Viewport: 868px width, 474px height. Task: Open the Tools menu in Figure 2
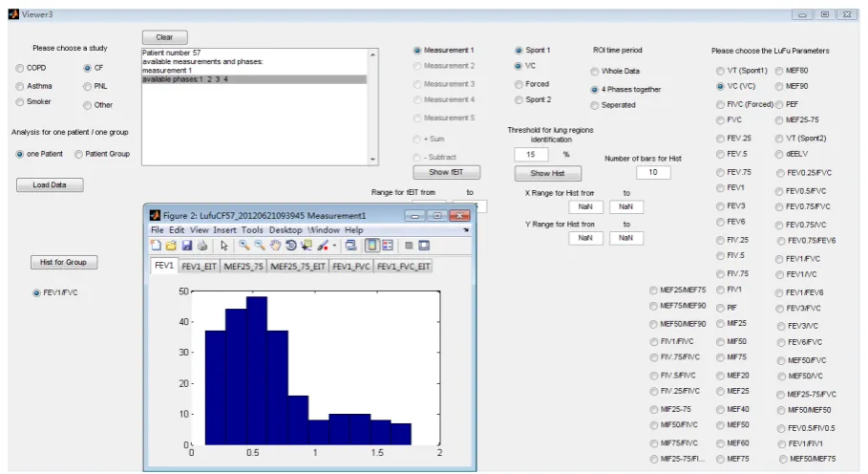pyautogui.click(x=252, y=229)
